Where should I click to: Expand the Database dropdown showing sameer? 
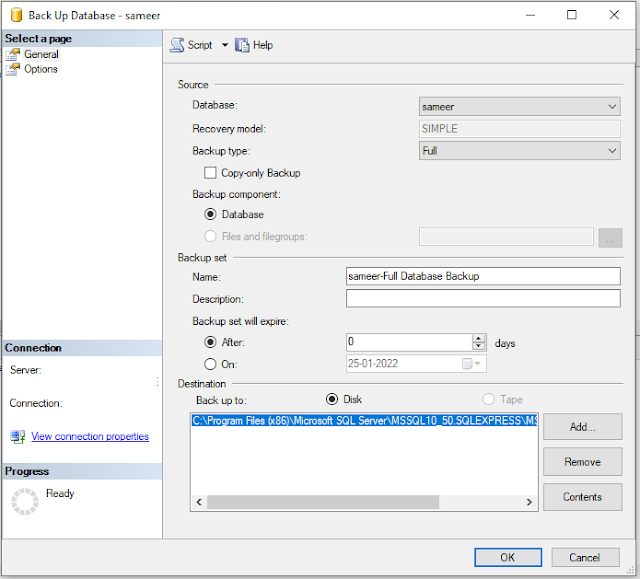pyautogui.click(x=520, y=106)
